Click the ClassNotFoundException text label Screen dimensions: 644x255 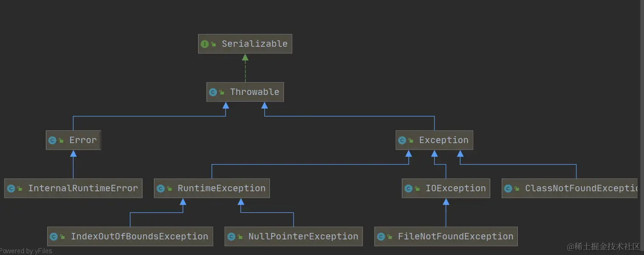tap(581, 188)
